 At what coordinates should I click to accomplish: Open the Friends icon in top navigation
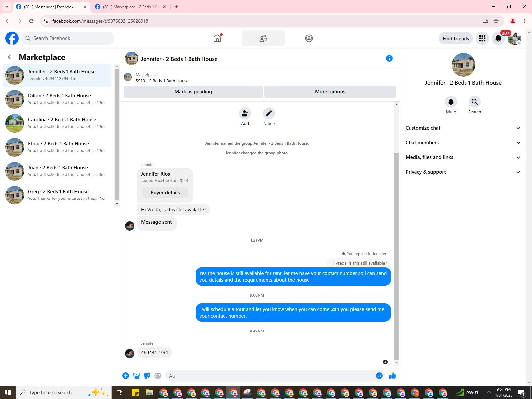(x=263, y=38)
